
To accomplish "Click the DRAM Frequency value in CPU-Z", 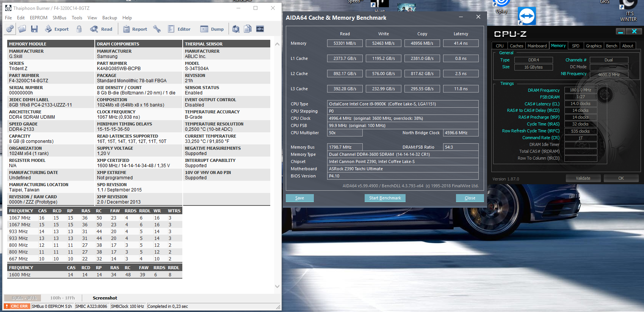I will 581,90.
